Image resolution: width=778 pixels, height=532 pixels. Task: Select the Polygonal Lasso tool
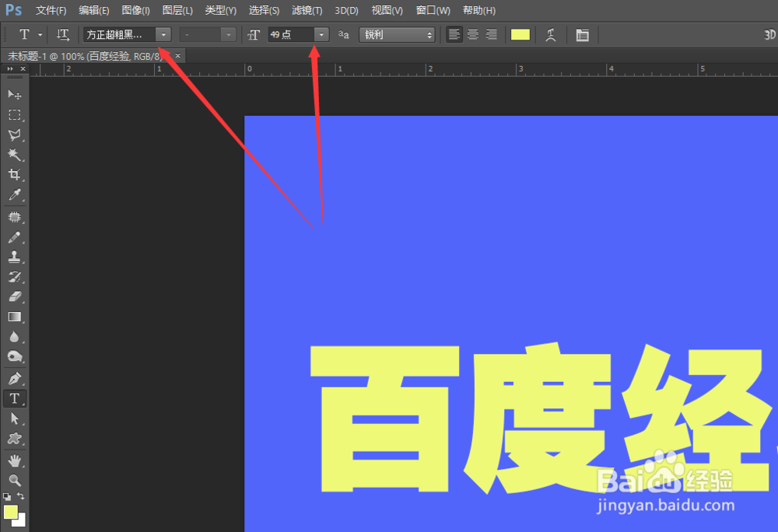click(x=14, y=135)
